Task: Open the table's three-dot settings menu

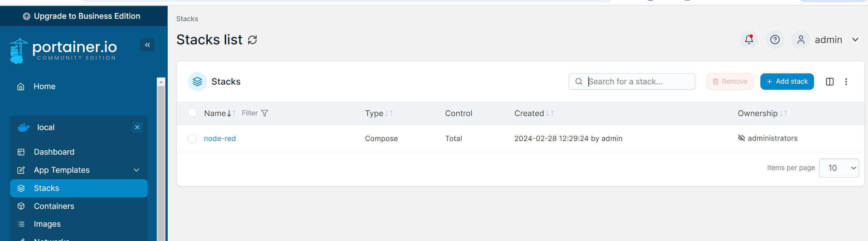Action: (846, 82)
